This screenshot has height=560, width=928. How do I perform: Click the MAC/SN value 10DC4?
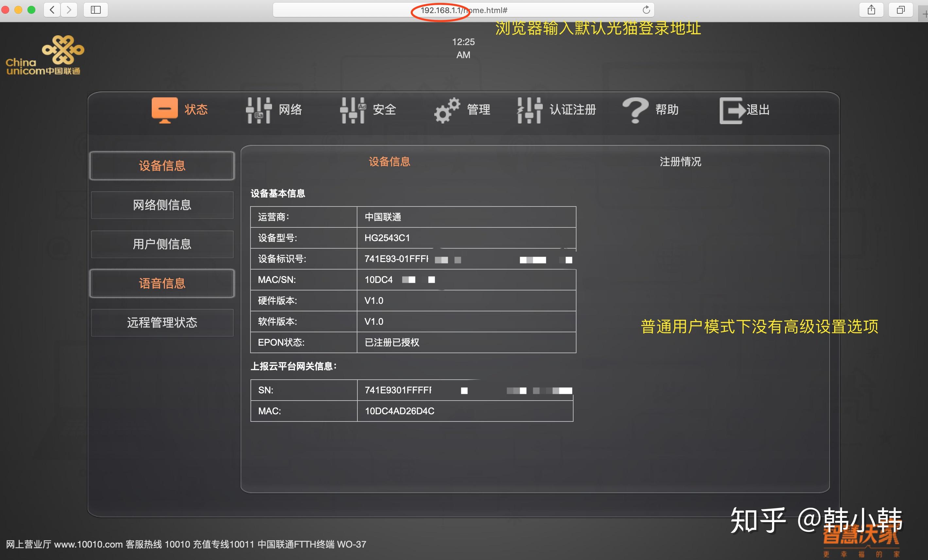[x=379, y=280]
